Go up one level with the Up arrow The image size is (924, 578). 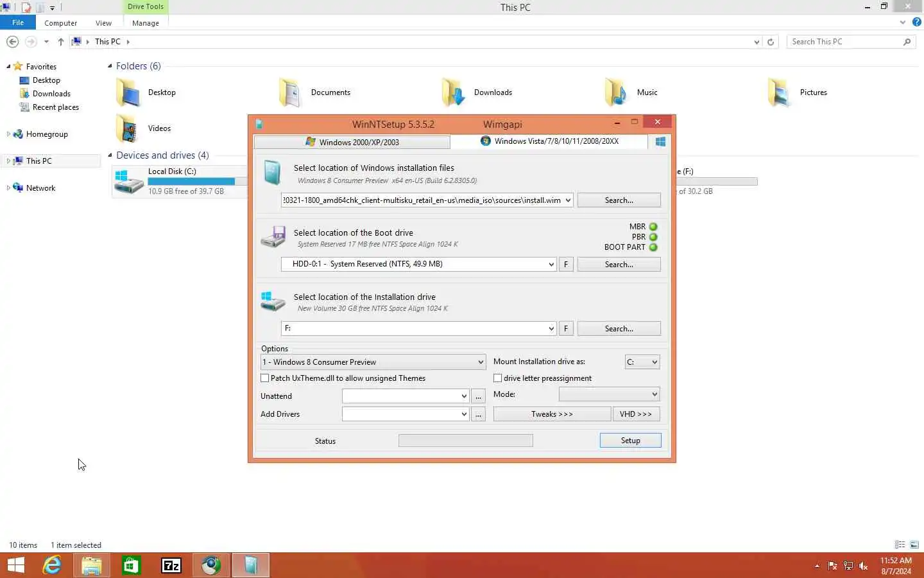coord(61,42)
